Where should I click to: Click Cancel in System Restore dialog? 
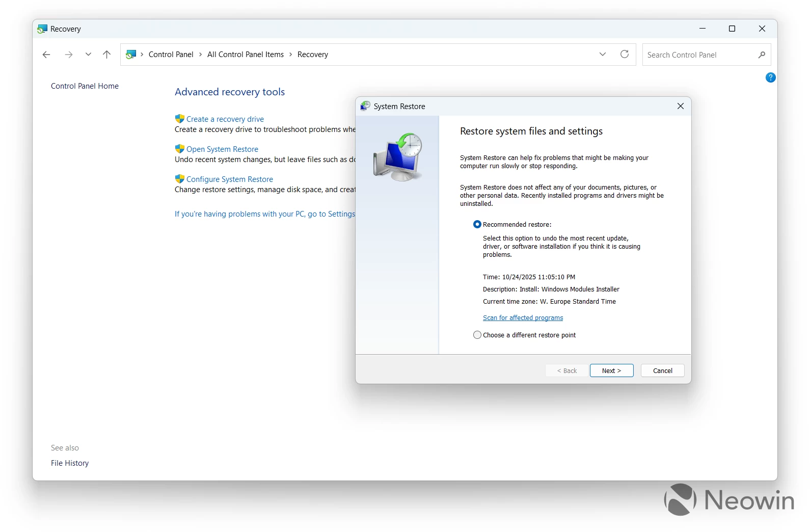[x=662, y=370]
